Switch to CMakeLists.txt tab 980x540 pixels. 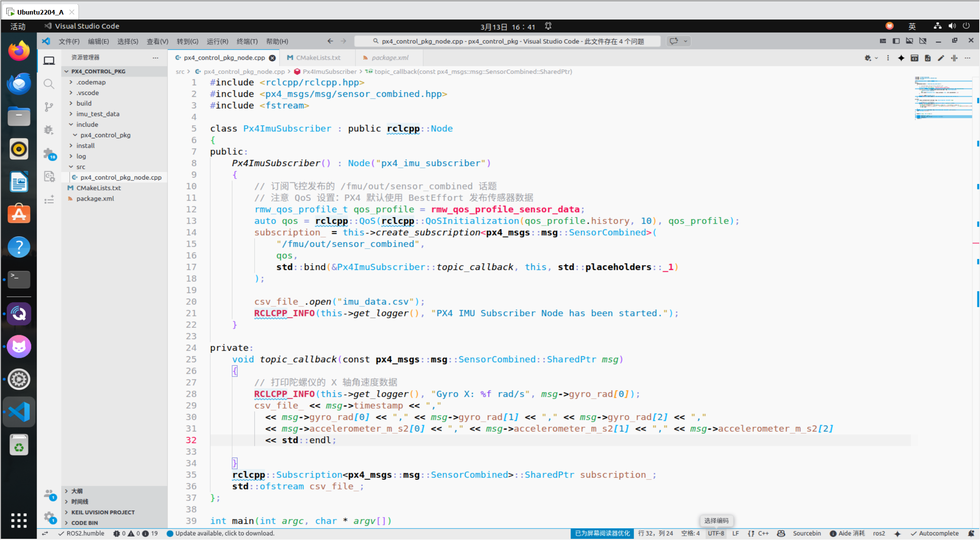(x=318, y=57)
